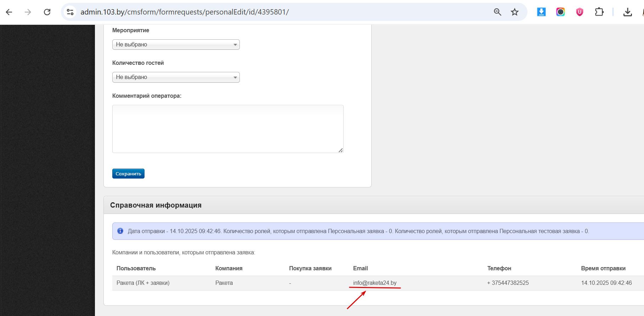Open the zoom magnifier in address bar

[x=497, y=12]
